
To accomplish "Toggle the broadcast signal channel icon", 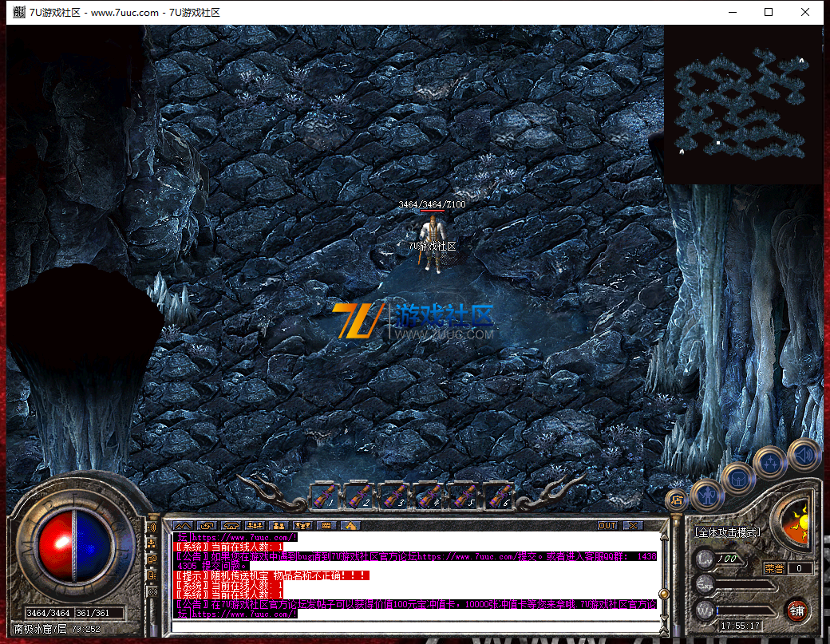I will tap(152, 591).
